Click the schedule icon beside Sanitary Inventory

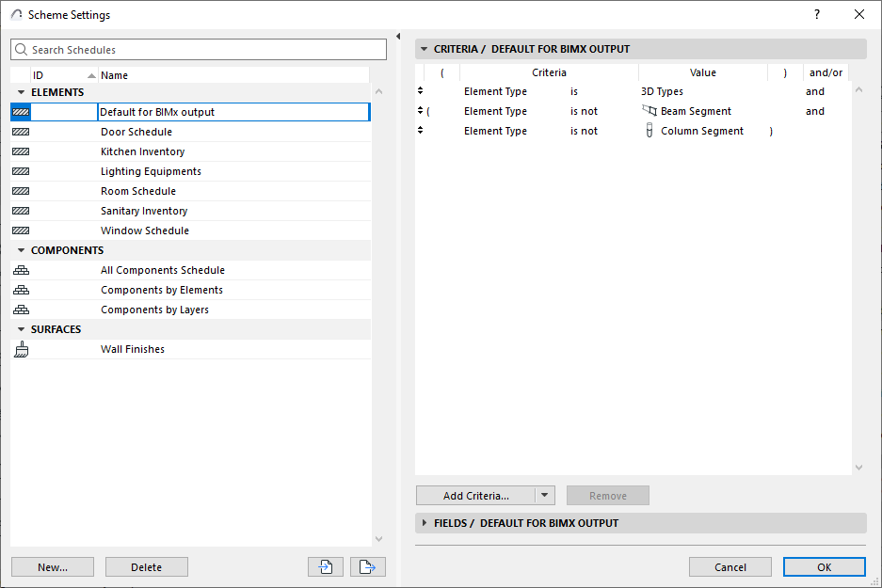click(x=21, y=211)
